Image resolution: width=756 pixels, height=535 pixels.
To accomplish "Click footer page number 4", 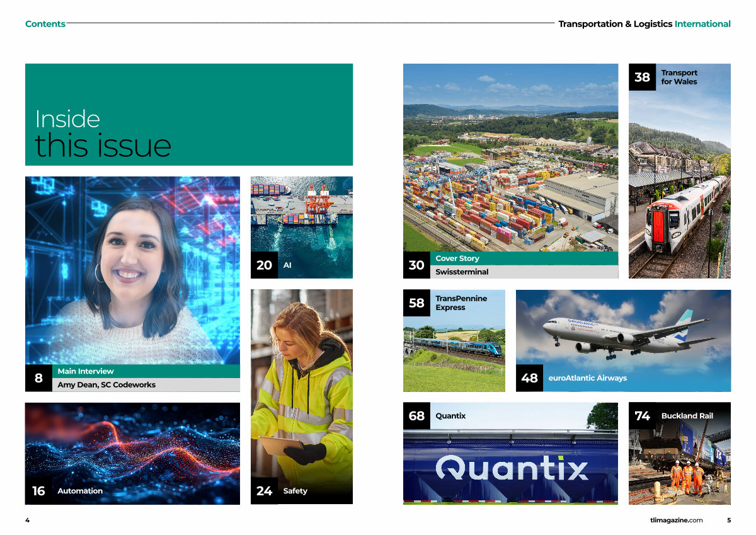I will click(27, 521).
